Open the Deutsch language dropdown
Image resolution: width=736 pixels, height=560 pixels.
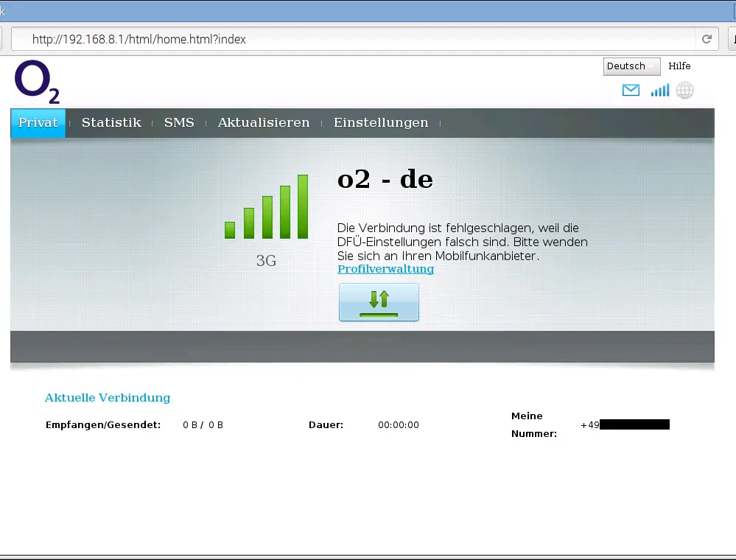click(631, 66)
